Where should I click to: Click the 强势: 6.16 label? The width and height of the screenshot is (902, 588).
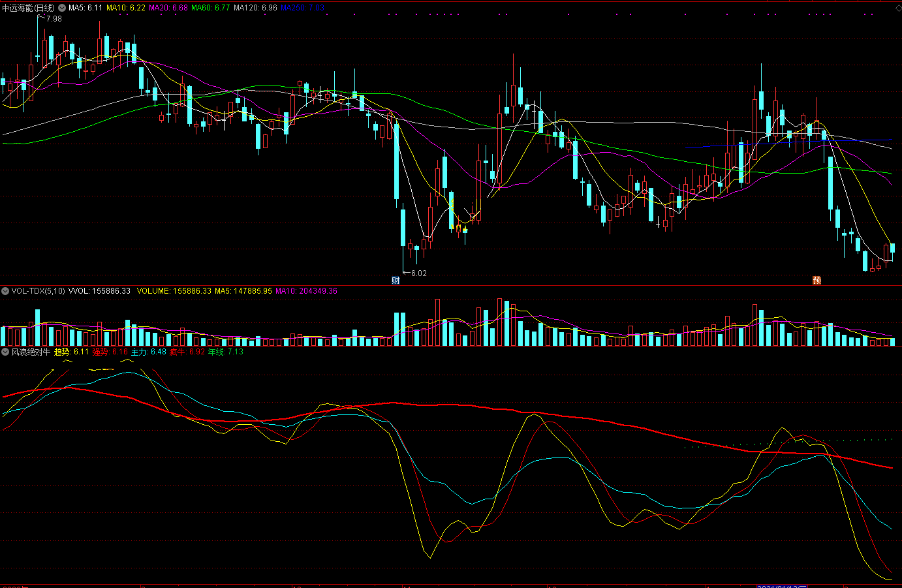click(x=110, y=352)
